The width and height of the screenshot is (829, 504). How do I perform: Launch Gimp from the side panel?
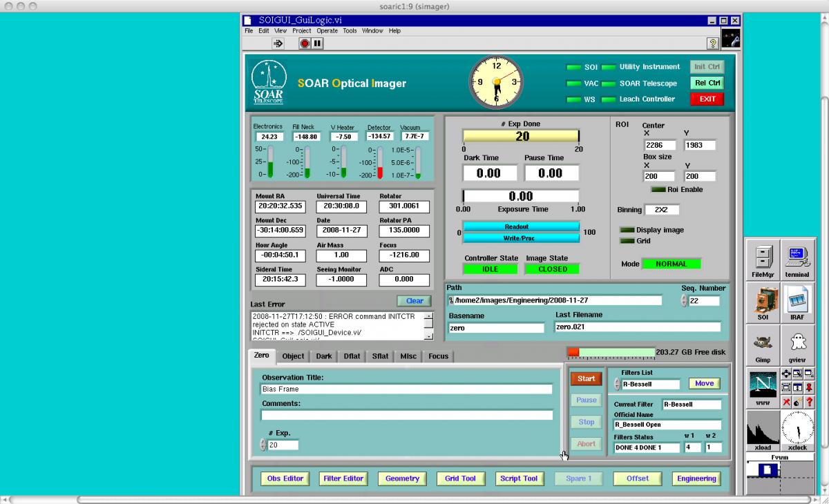pyautogui.click(x=763, y=345)
